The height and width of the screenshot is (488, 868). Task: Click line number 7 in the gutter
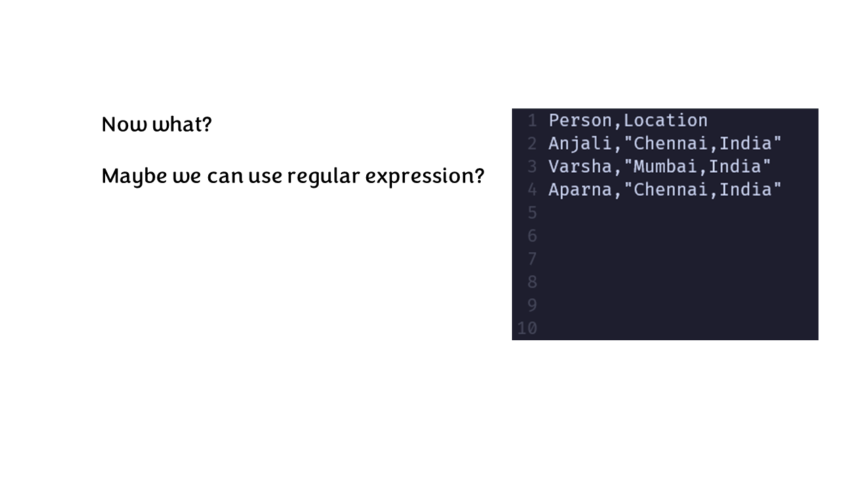click(x=532, y=259)
